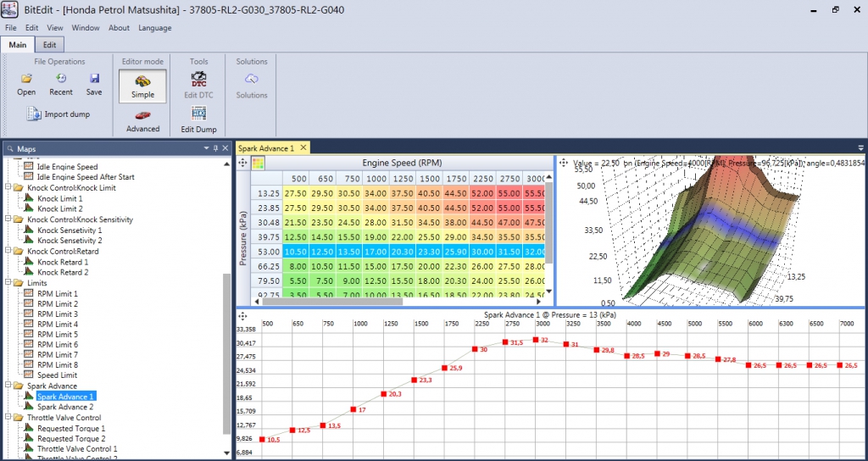The height and width of the screenshot is (461, 868).
Task: Select cell 55.00 in row 13.25
Action: click(x=509, y=193)
